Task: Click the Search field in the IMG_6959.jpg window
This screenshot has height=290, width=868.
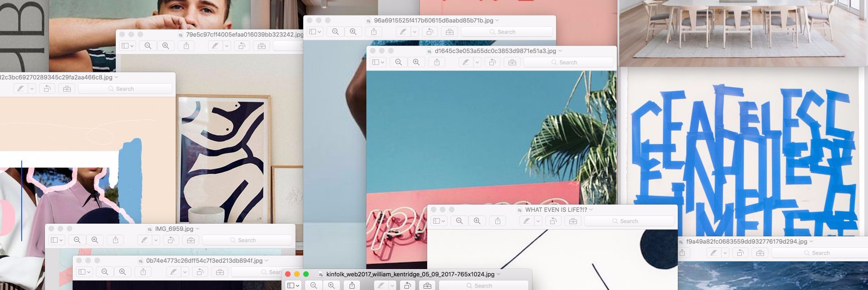Action: pyautogui.click(x=247, y=240)
